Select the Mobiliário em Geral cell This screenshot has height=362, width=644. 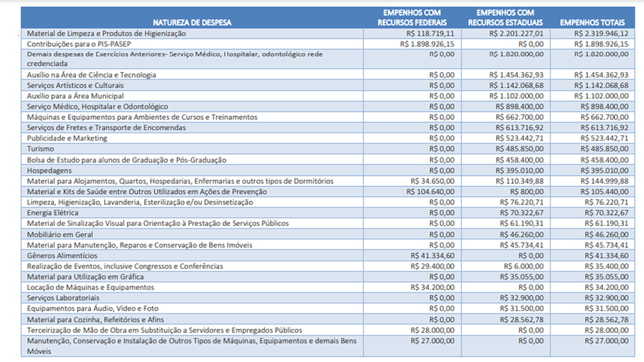(60, 234)
